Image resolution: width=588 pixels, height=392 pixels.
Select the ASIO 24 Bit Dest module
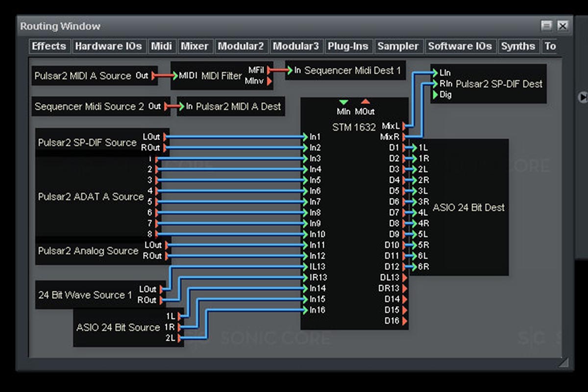(468, 208)
